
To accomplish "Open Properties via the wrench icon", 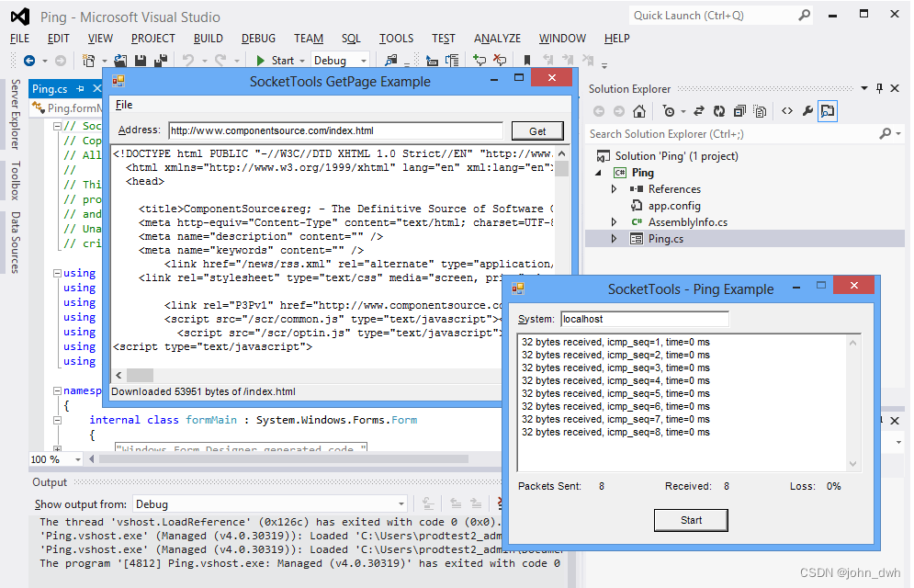I will [807, 110].
